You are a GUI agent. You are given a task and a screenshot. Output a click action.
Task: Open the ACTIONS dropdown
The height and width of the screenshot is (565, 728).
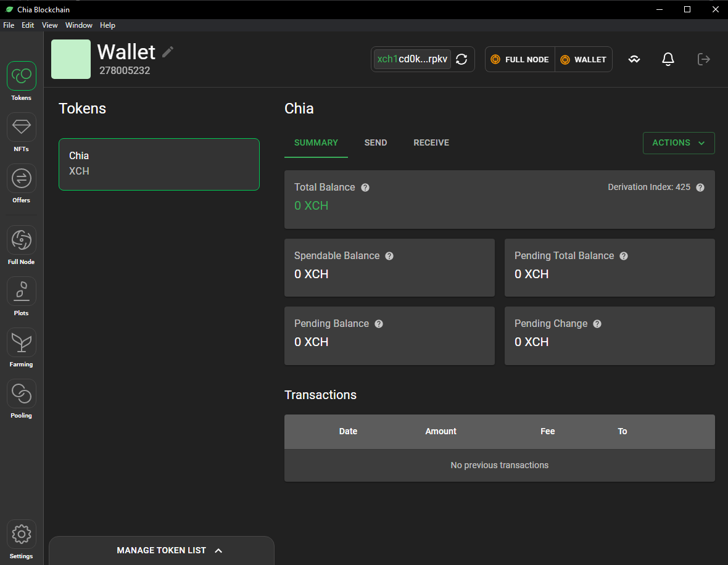(x=679, y=142)
